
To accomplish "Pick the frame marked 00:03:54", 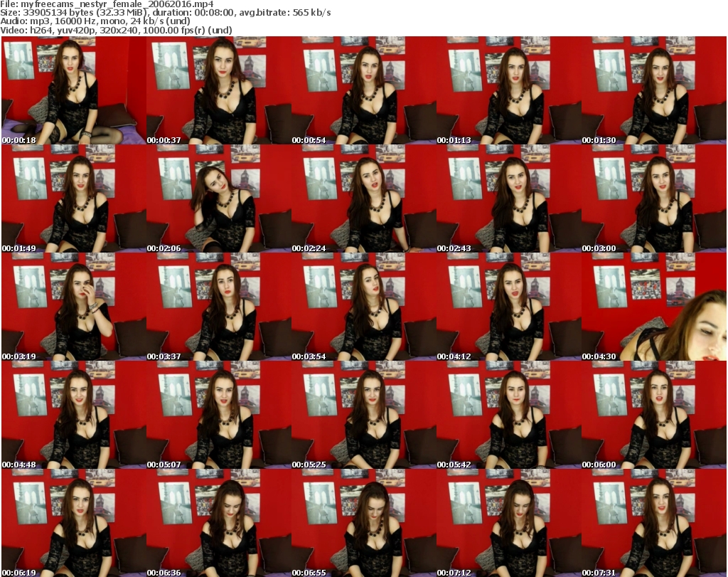I will [x=363, y=307].
